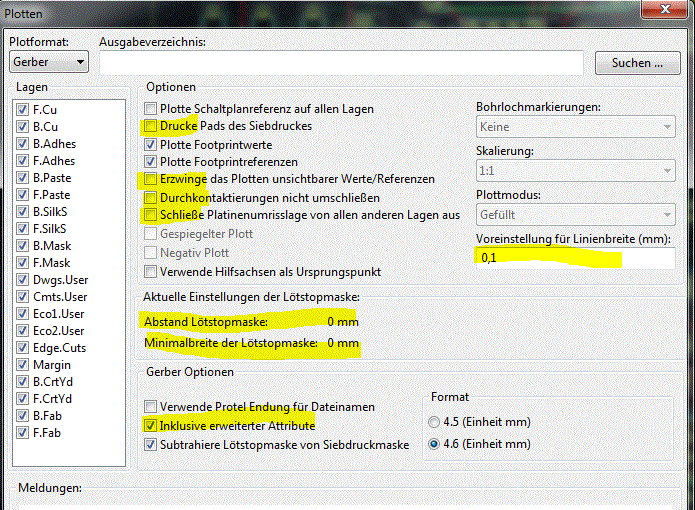Screen dimensions: 695x510
Task: Enable Verwende Protel Endung für Dateinamen
Action: (x=151, y=406)
